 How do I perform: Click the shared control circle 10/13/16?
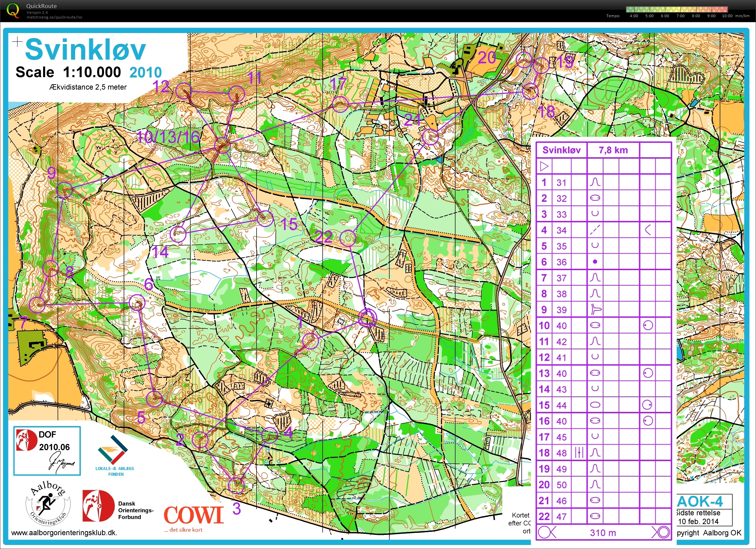point(222,146)
